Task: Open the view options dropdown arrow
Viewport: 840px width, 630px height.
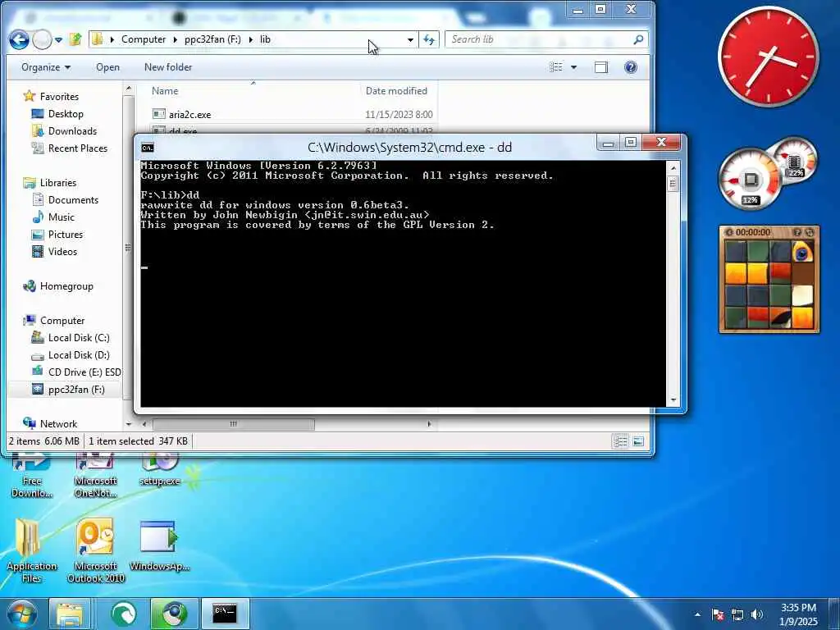Action: 573,67
